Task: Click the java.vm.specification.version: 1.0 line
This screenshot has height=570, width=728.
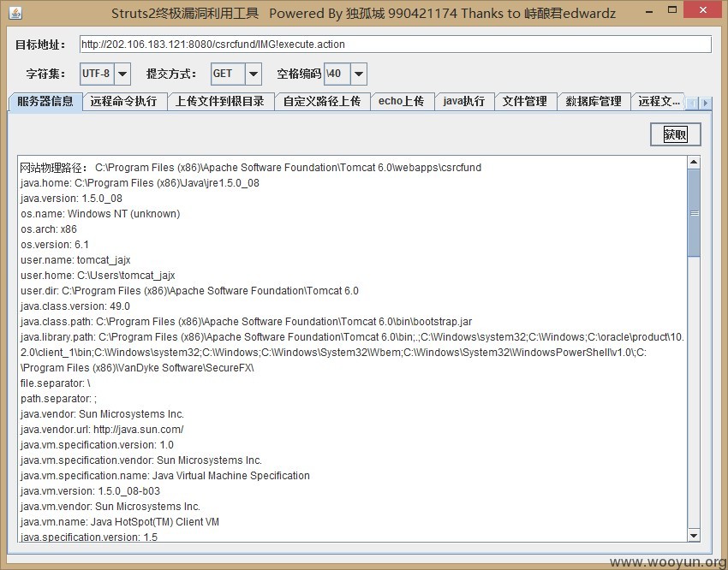Action: click(97, 445)
